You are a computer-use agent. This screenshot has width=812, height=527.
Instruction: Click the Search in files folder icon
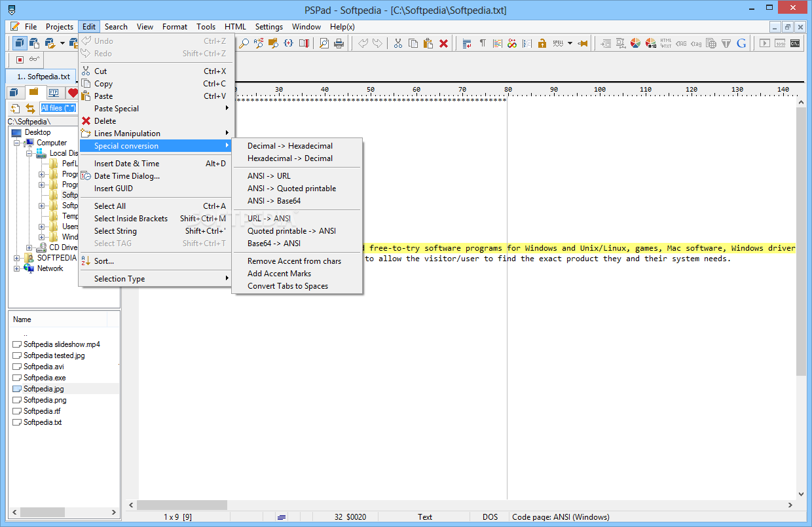[274, 43]
